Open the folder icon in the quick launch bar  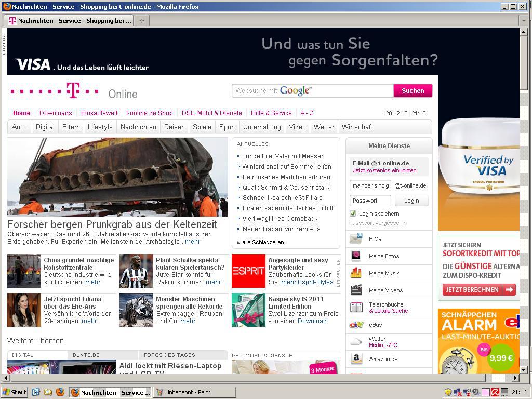click(x=48, y=392)
